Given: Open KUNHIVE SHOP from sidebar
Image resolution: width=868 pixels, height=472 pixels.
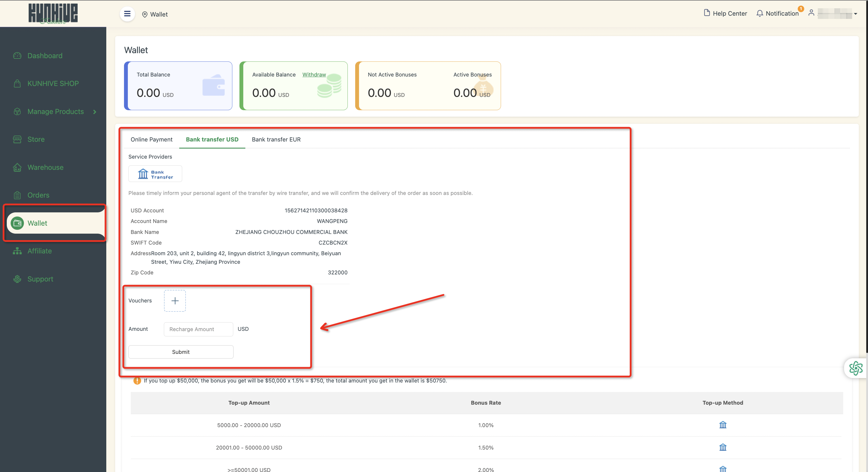Looking at the screenshot, I should [53, 83].
